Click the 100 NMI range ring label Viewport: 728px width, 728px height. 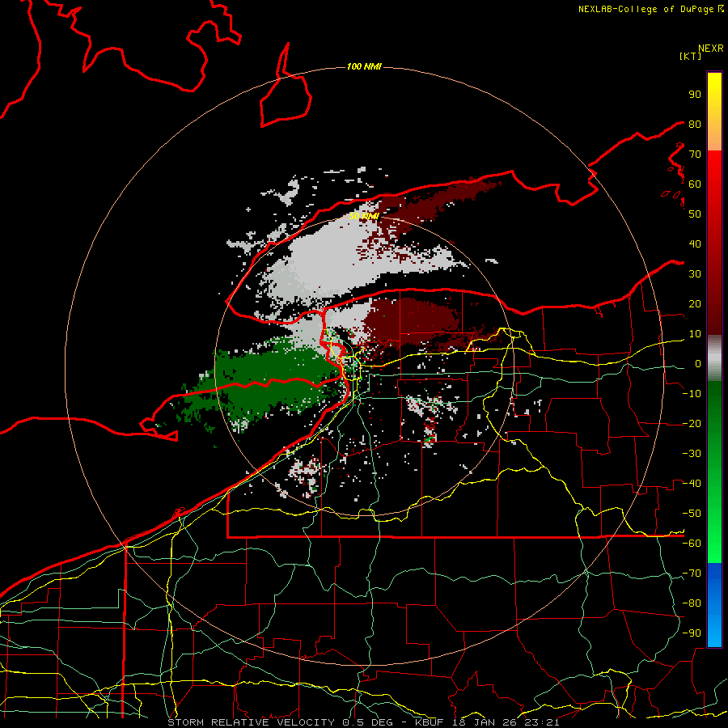(x=364, y=66)
